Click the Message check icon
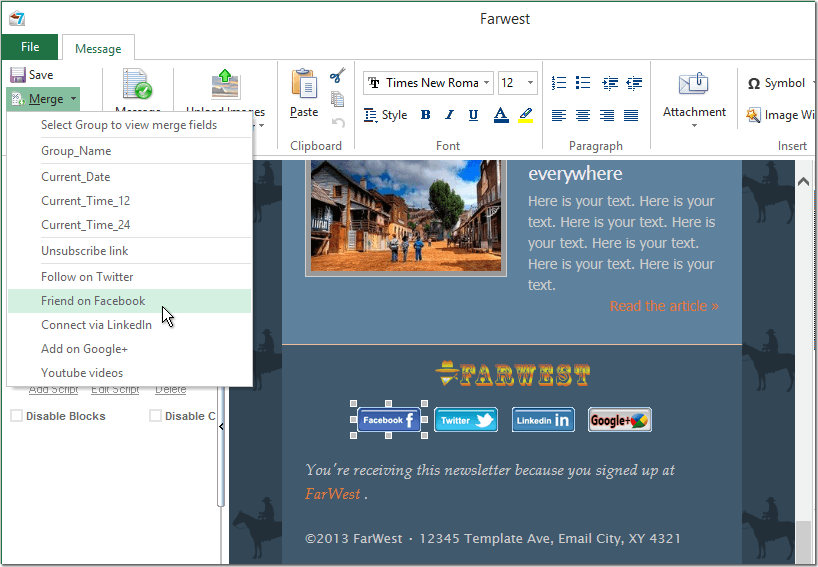 click(x=137, y=84)
